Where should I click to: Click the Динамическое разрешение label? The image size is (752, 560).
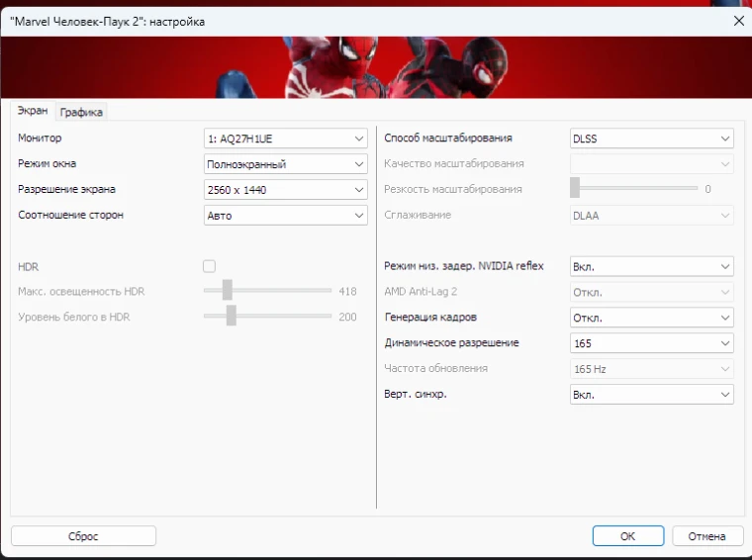coord(451,342)
